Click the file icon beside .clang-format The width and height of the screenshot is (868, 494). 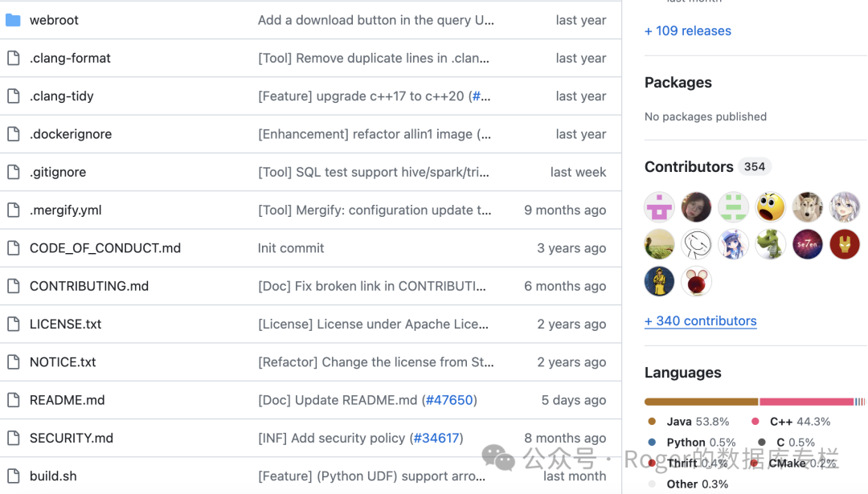(x=13, y=58)
